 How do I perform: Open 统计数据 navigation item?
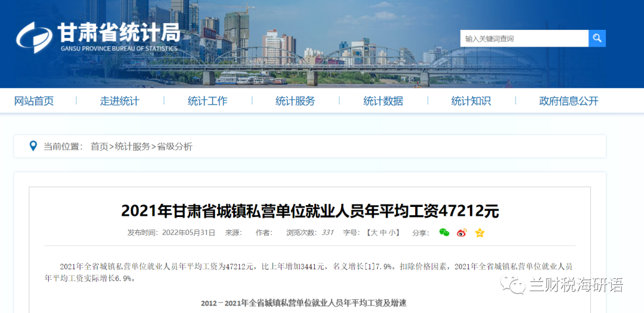point(383,101)
